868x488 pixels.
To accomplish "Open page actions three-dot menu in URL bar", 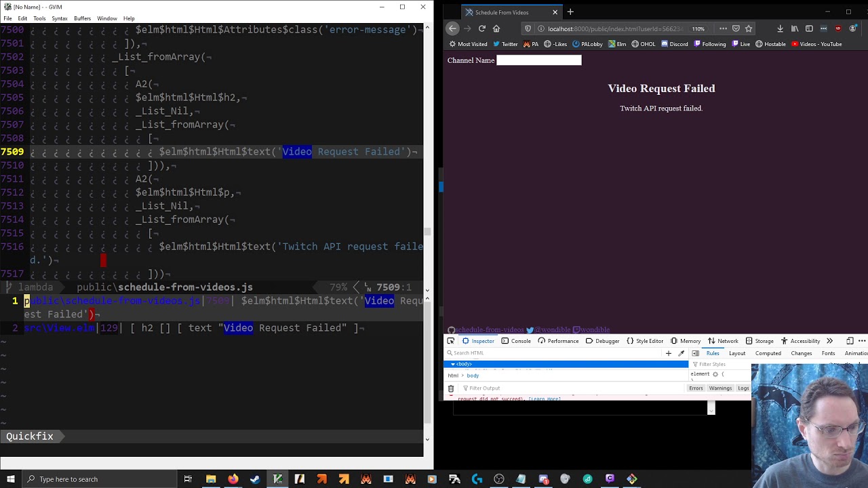I will click(723, 28).
